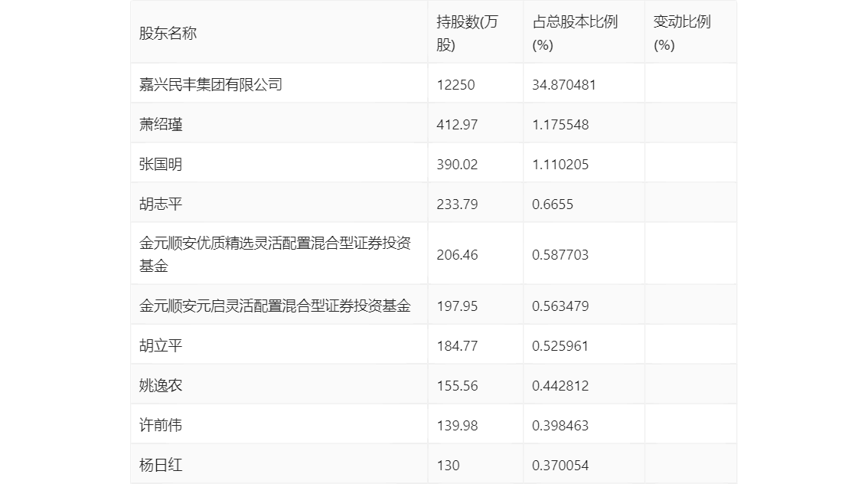Click percentage 1.175548
Viewport: 868px width, 484px height.
pos(560,125)
